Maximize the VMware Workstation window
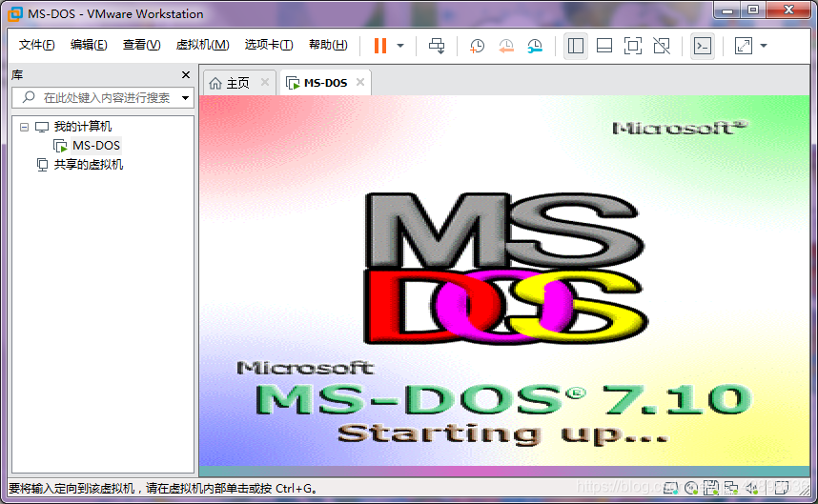The image size is (818, 504). coord(753,10)
